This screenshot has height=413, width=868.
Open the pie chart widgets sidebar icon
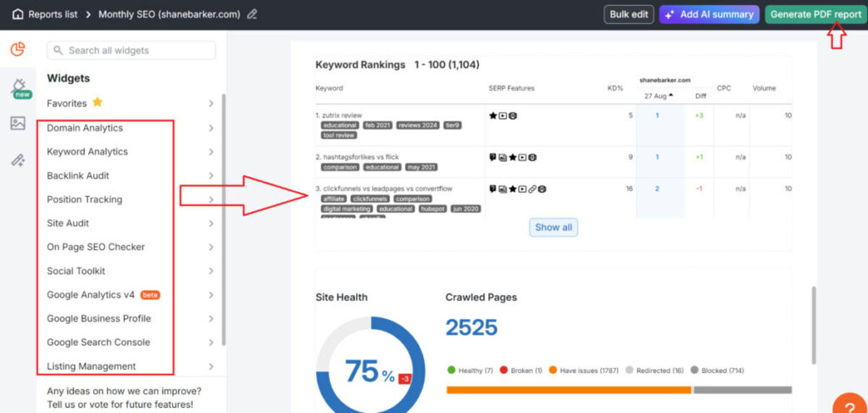pyautogui.click(x=18, y=49)
